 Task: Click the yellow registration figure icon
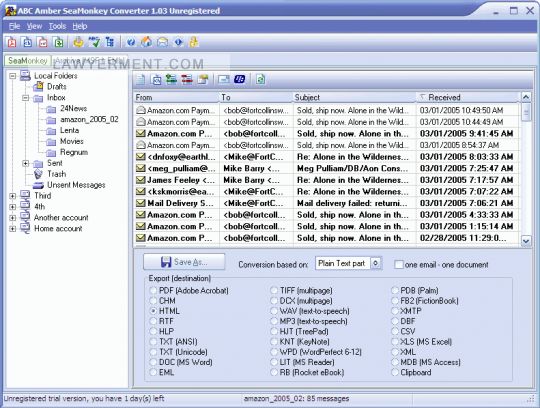(x=194, y=42)
